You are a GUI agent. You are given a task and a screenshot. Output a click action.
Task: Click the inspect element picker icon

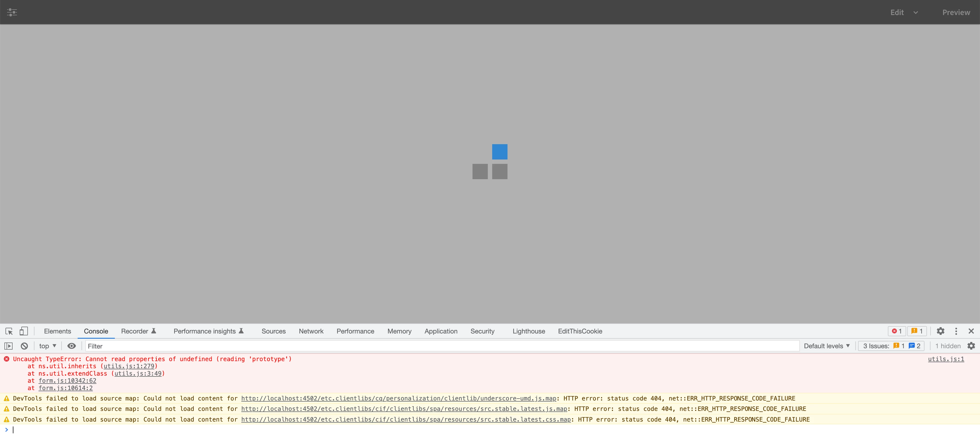click(x=9, y=331)
